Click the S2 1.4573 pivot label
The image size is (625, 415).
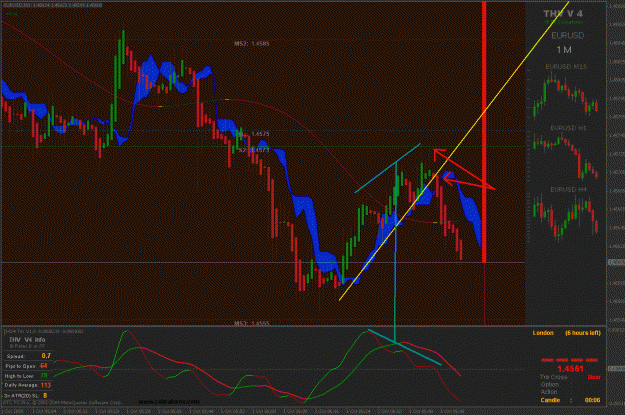tap(254, 150)
